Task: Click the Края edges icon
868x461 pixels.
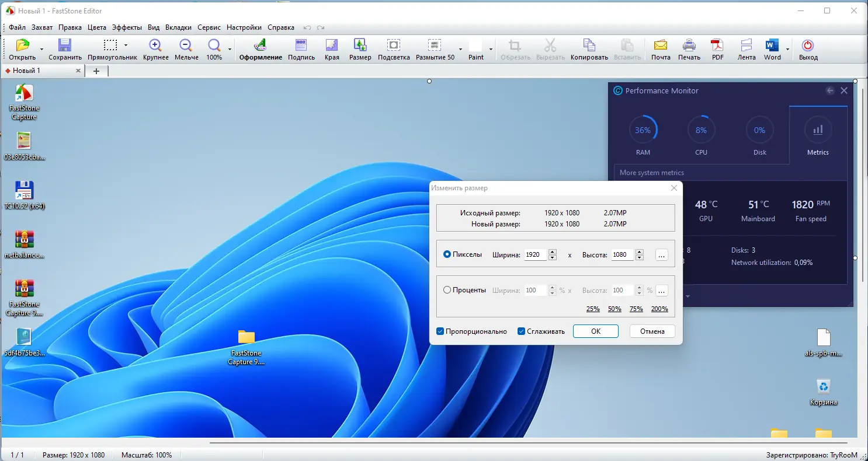Action: click(x=332, y=46)
